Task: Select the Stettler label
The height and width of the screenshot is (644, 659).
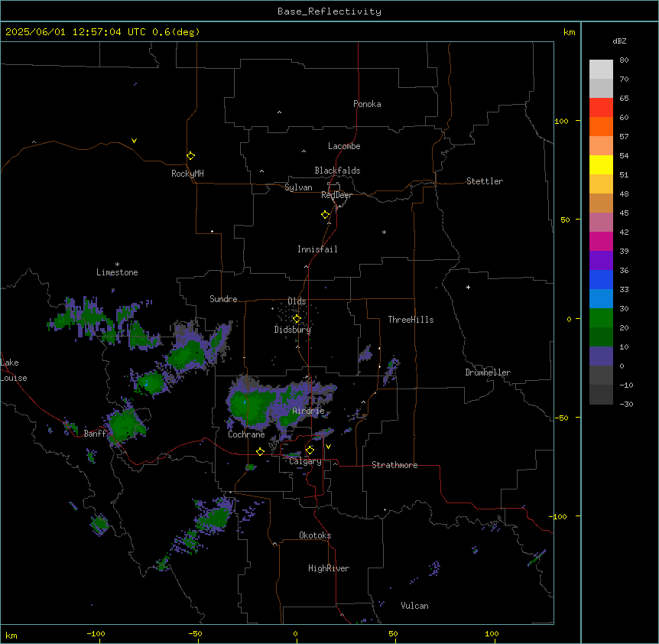Action: click(x=484, y=181)
